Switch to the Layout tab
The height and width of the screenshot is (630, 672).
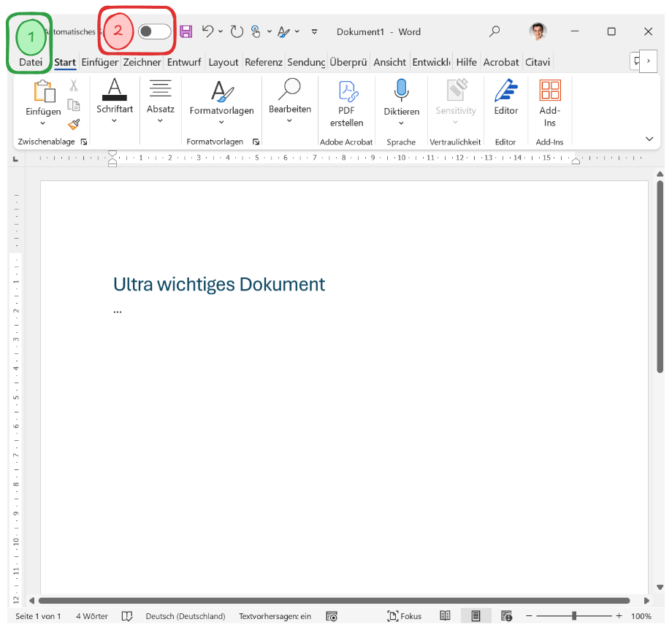click(224, 62)
